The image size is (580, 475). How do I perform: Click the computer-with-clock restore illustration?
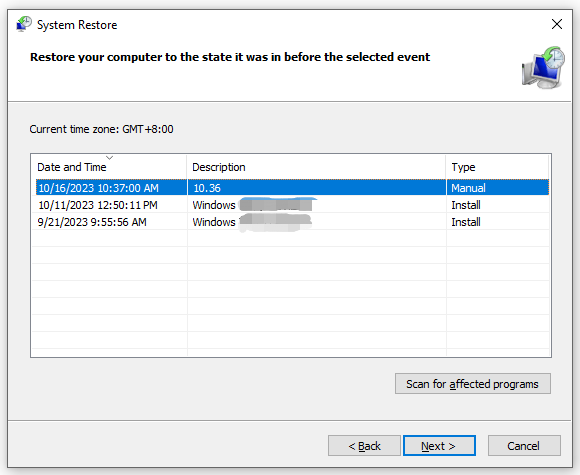543,68
